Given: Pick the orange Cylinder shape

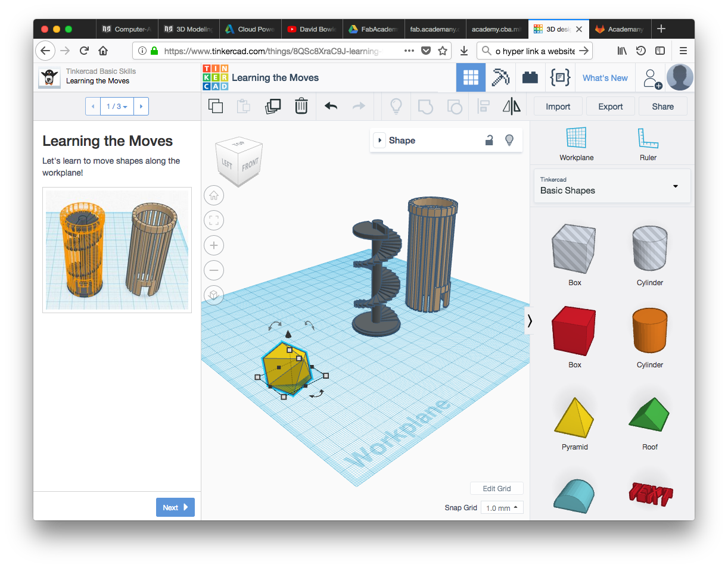Looking at the screenshot, I should tap(649, 331).
